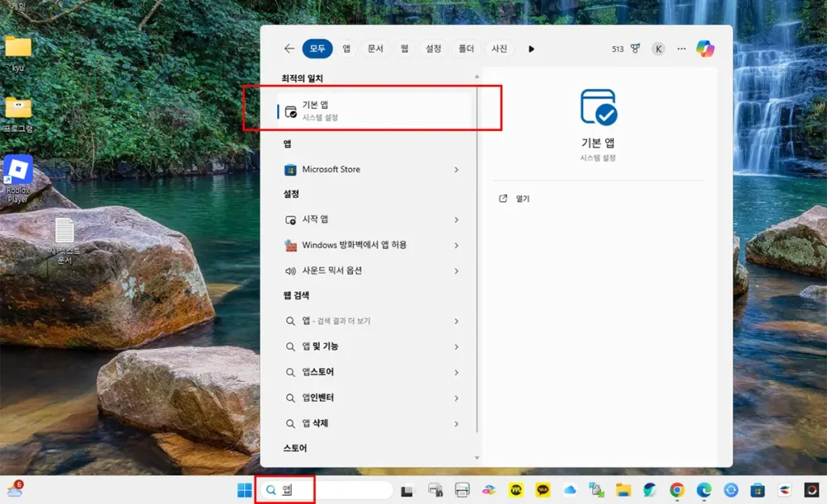This screenshot has width=827, height=504.
Task: Expand the 시작 앱 settings chevron
Action: pyautogui.click(x=456, y=220)
